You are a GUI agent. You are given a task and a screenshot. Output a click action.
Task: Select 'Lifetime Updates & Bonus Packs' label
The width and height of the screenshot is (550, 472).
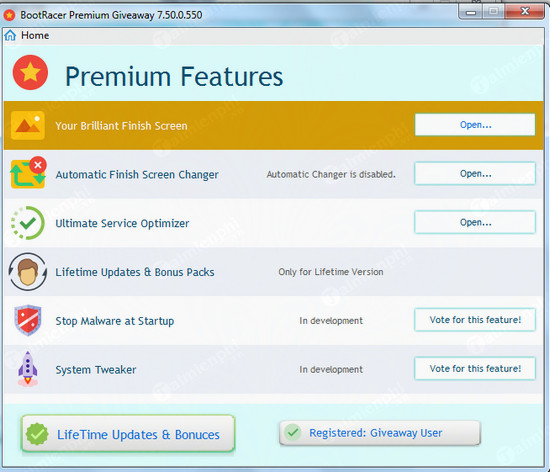coord(135,272)
